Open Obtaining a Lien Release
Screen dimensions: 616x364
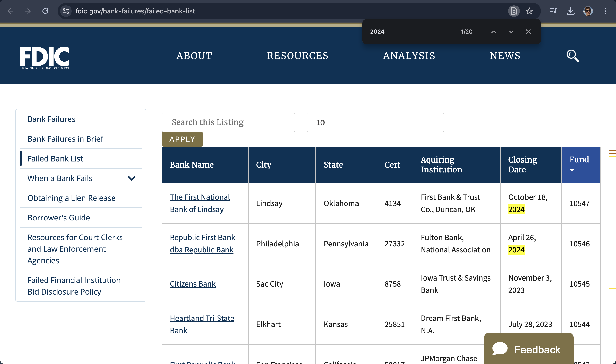click(x=71, y=198)
